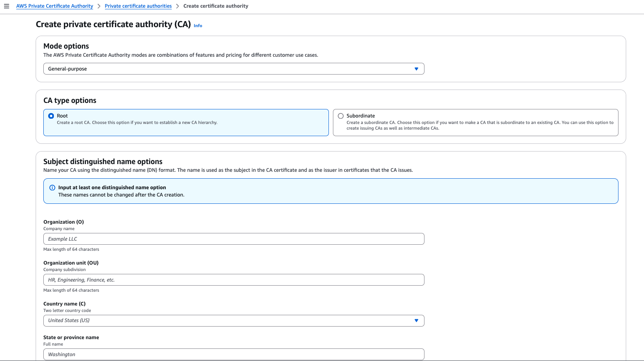
Task: Open Private certificate authorities breadcrumb link
Action: click(138, 6)
